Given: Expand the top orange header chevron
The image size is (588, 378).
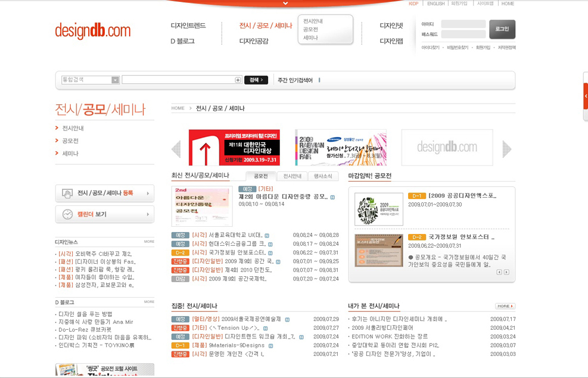Looking at the screenshot, I should click(x=285, y=4).
